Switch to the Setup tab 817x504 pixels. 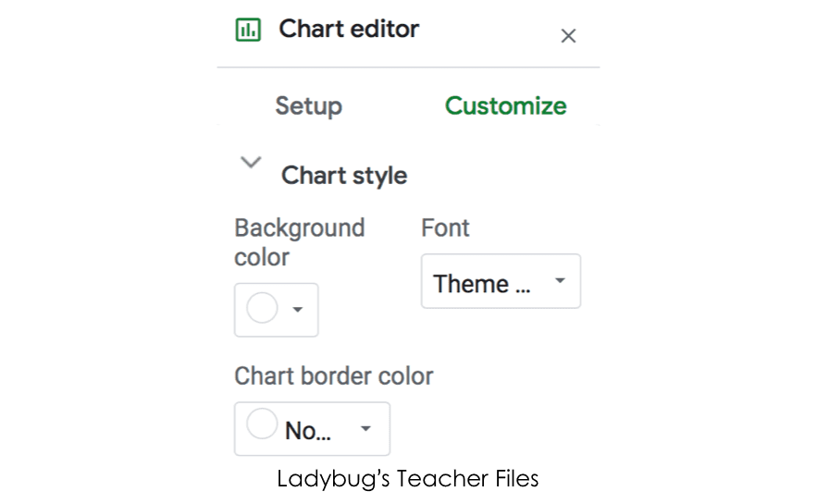(x=308, y=106)
